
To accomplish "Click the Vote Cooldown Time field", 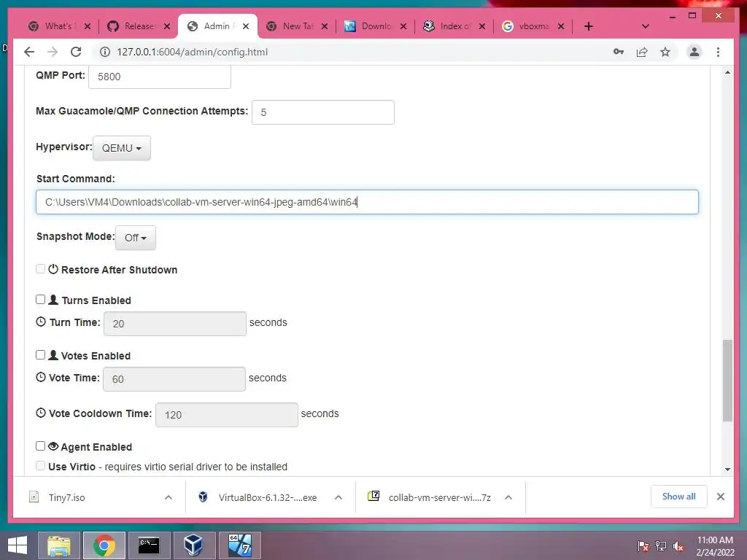I will coord(227,415).
